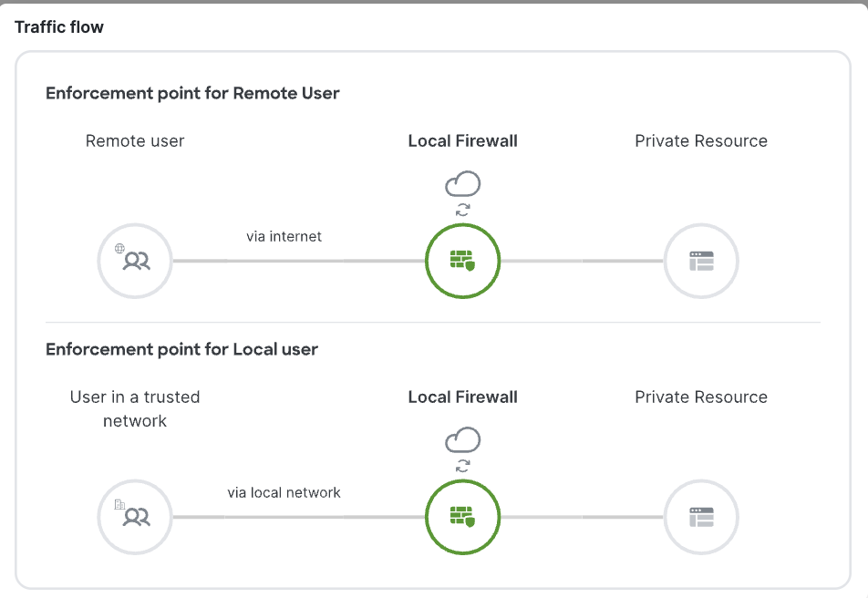Viewport: 868px width, 598px height.
Task: Click the "User in a trusted network" label
Action: tap(135, 408)
